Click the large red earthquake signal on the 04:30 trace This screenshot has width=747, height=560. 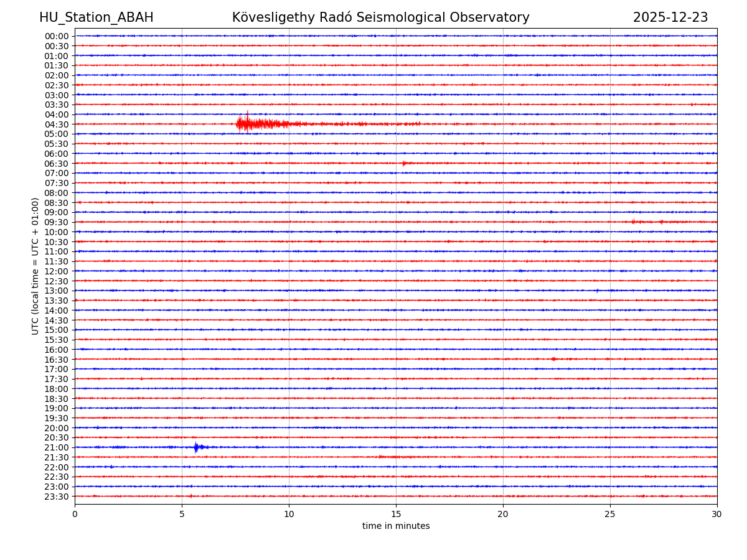249,124
